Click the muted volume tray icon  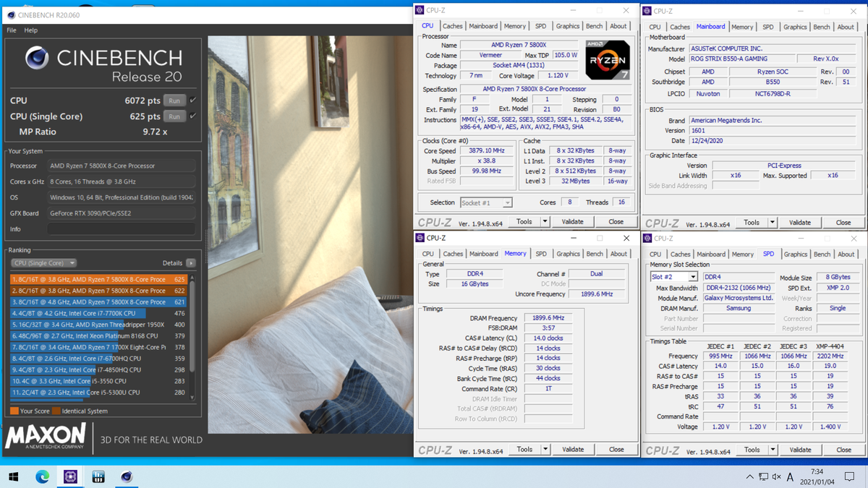pyautogui.click(x=776, y=477)
